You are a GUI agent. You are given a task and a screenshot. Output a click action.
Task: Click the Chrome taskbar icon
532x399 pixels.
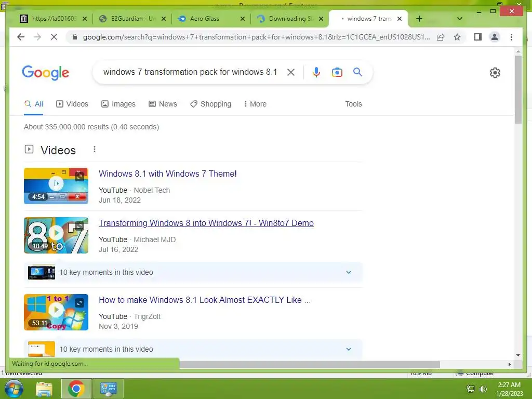click(76, 389)
